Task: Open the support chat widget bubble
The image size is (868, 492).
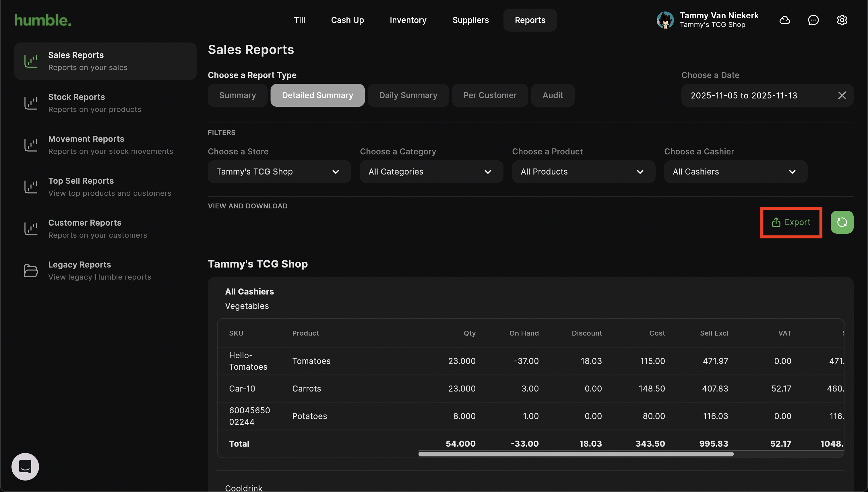Action: pos(25,466)
